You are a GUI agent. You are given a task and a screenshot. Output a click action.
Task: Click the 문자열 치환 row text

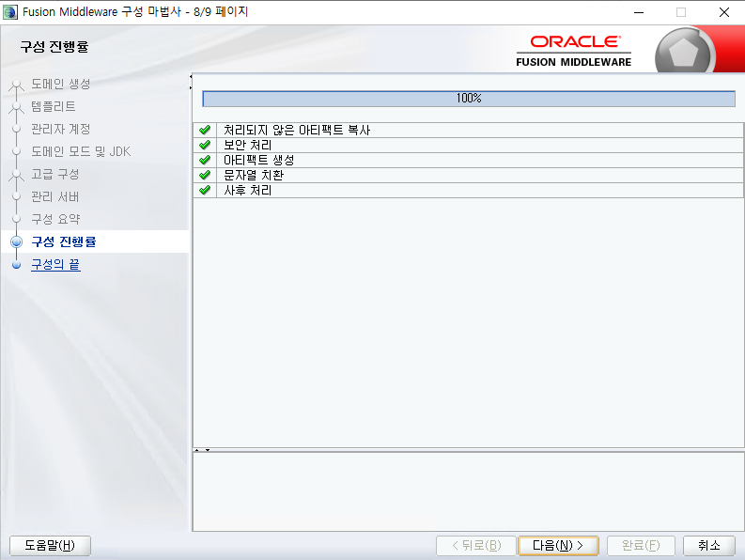tap(254, 175)
